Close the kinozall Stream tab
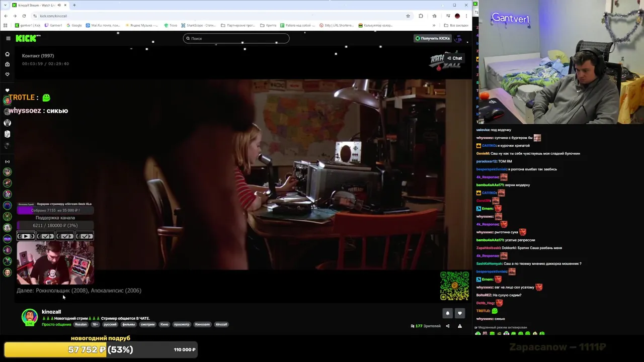Viewport: 644px width, 362px height. [x=65, y=5]
